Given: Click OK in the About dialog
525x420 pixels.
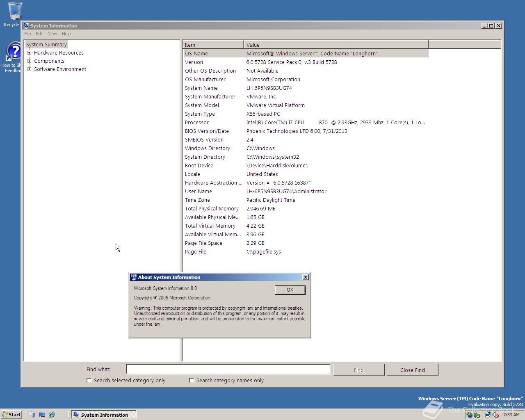Looking at the screenshot, I should tap(290, 290).
